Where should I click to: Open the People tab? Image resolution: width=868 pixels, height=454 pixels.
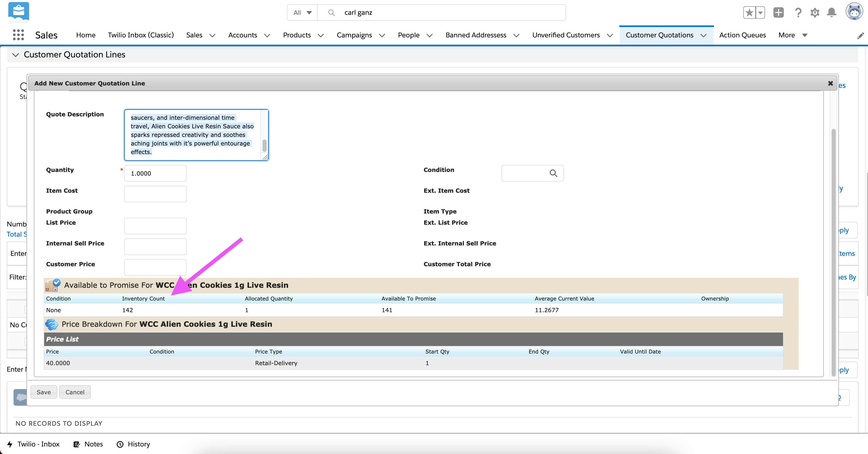tap(409, 35)
